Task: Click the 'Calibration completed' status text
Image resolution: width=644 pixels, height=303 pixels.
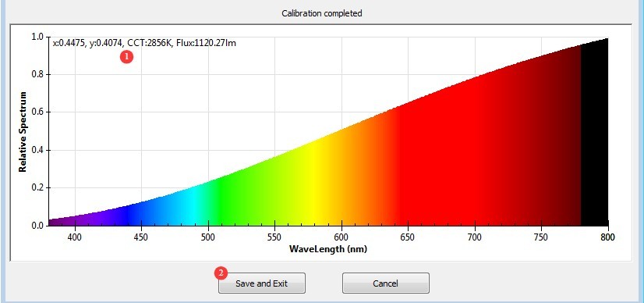Action: 321,13
